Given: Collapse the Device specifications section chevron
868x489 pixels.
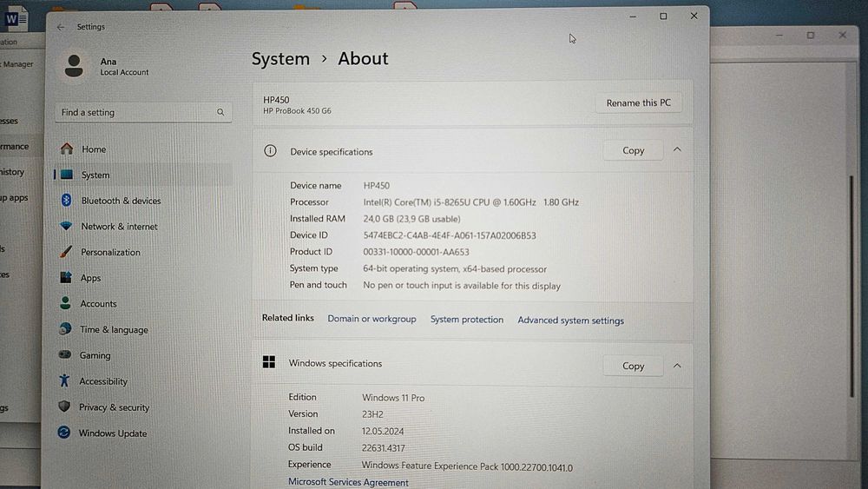Looking at the screenshot, I should 677,149.
